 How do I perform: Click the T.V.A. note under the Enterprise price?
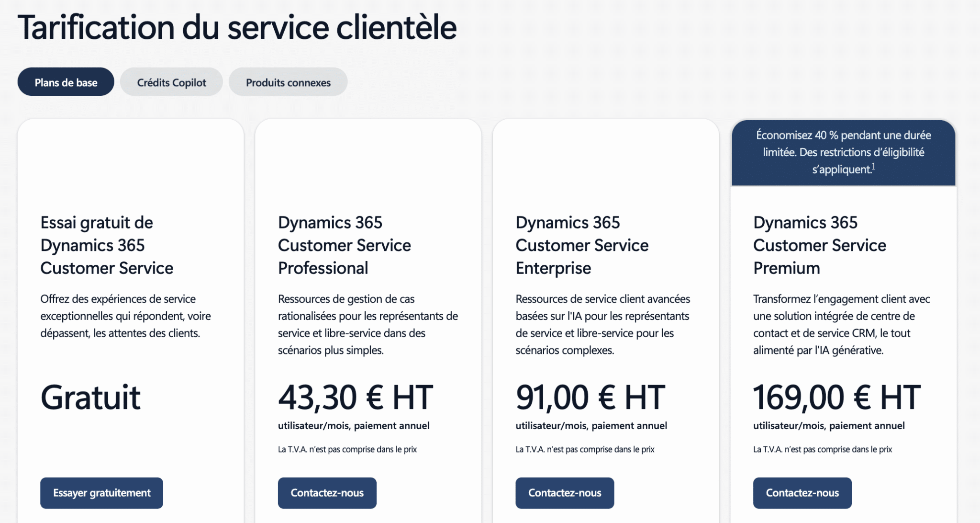(585, 449)
